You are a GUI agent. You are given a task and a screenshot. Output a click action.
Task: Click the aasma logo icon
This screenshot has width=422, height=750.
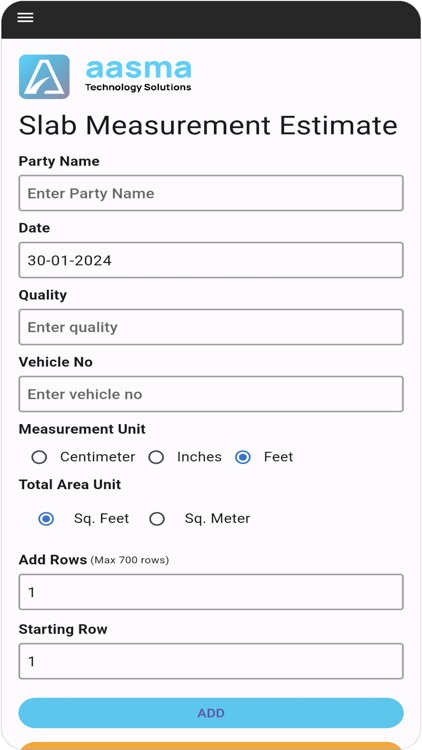tap(44, 77)
